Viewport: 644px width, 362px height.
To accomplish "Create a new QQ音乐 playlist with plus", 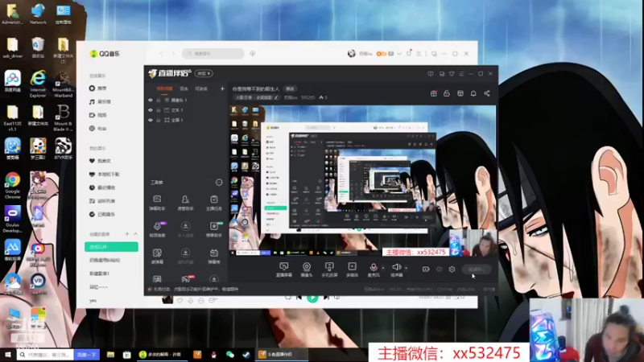I will (x=127, y=234).
